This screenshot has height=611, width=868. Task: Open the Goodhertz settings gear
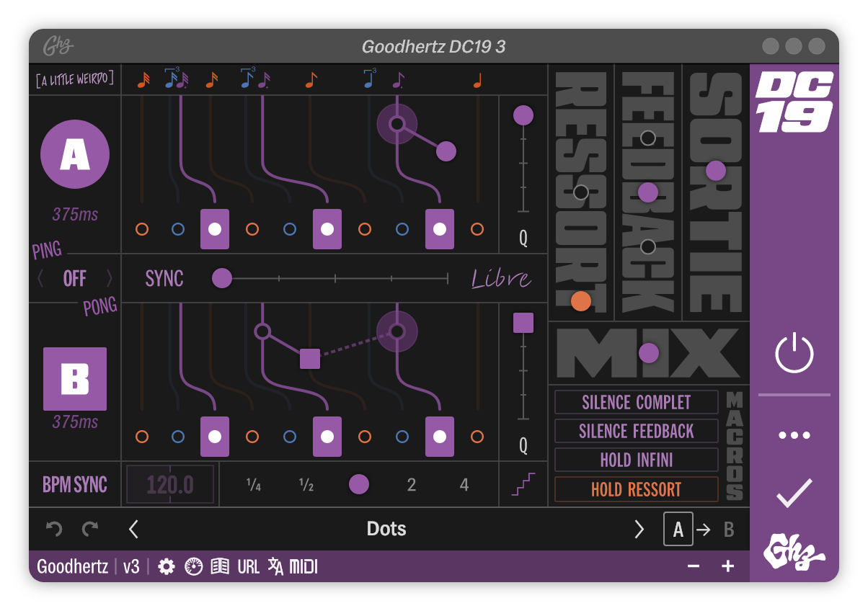pos(167,566)
